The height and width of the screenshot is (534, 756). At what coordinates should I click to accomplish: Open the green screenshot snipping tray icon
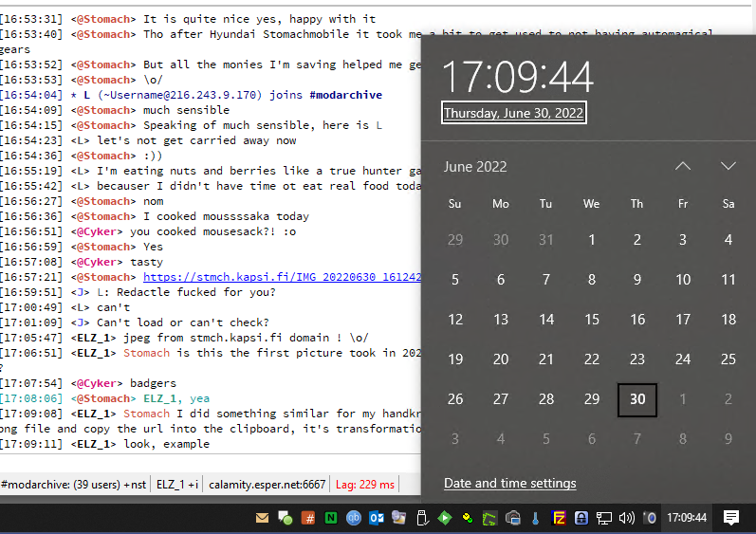tap(489, 519)
